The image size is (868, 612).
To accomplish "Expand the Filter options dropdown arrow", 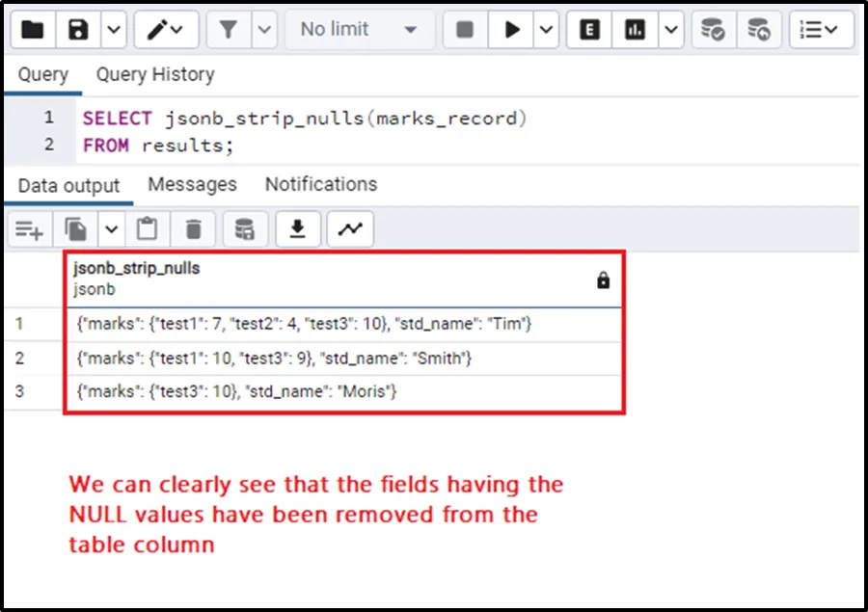I will point(265,30).
